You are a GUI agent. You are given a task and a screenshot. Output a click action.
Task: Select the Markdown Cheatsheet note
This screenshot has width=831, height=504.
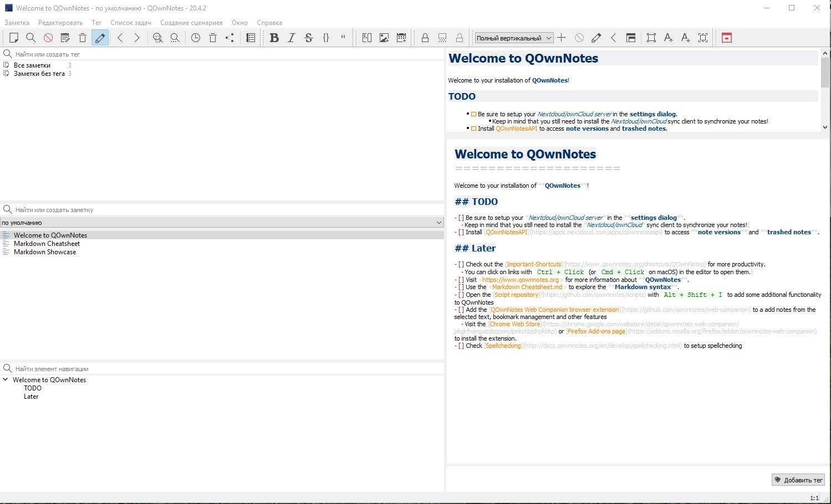coord(47,244)
